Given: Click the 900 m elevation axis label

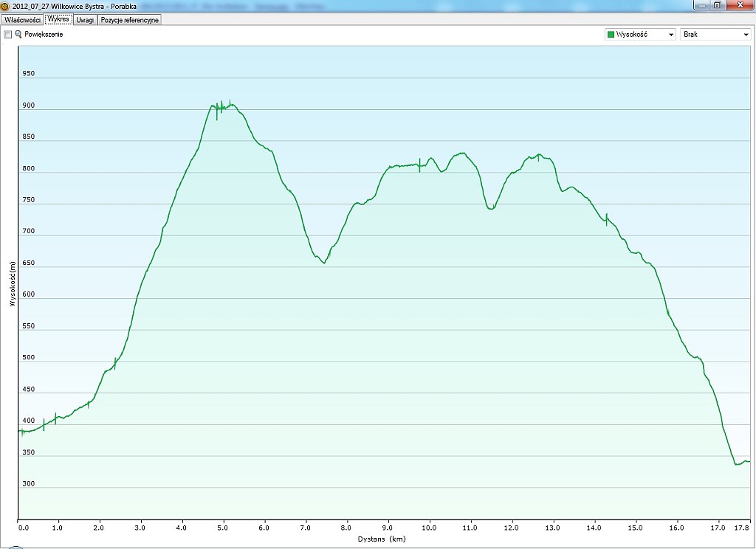Looking at the screenshot, I should click(x=29, y=106).
